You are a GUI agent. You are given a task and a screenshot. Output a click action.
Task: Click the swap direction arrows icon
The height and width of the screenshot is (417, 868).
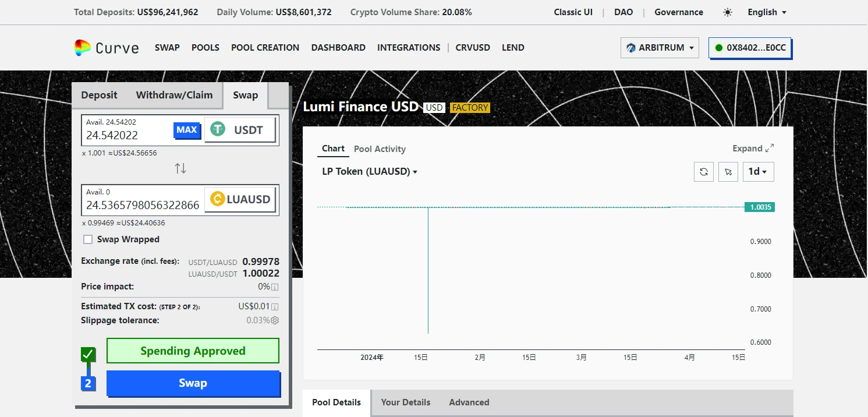click(x=180, y=168)
